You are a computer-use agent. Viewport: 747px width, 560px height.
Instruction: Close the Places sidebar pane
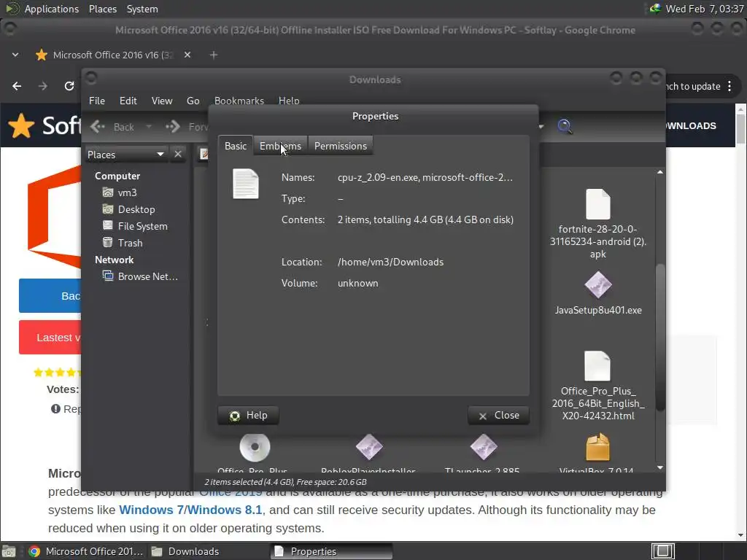[x=178, y=155]
